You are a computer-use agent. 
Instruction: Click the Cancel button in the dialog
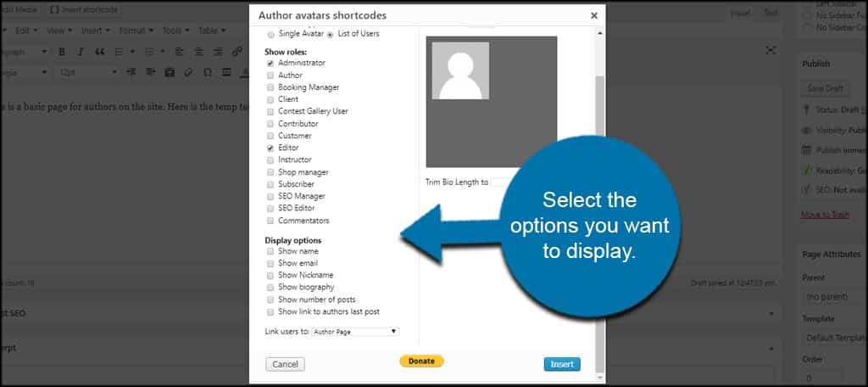point(285,364)
